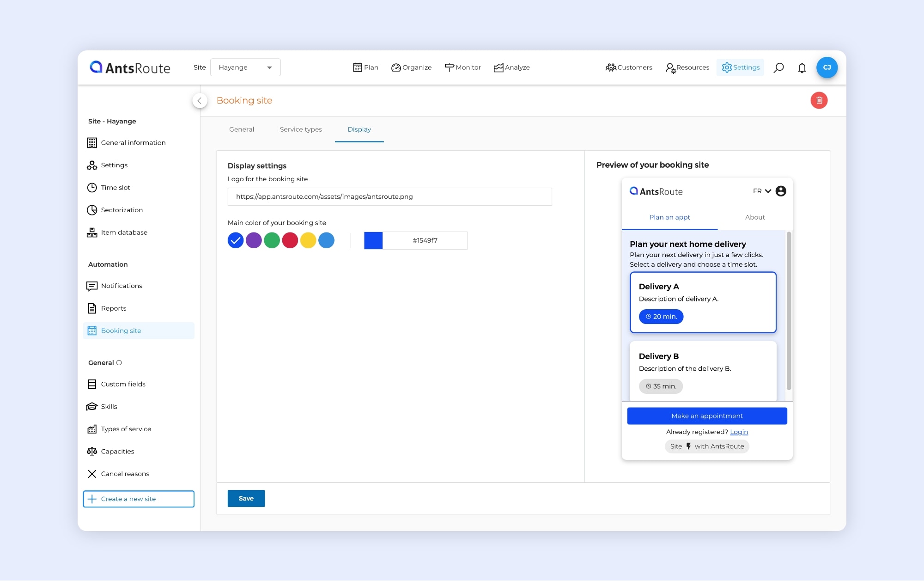Open the About tab in preview
The height and width of the screenshot is (581, 924).
755,217
